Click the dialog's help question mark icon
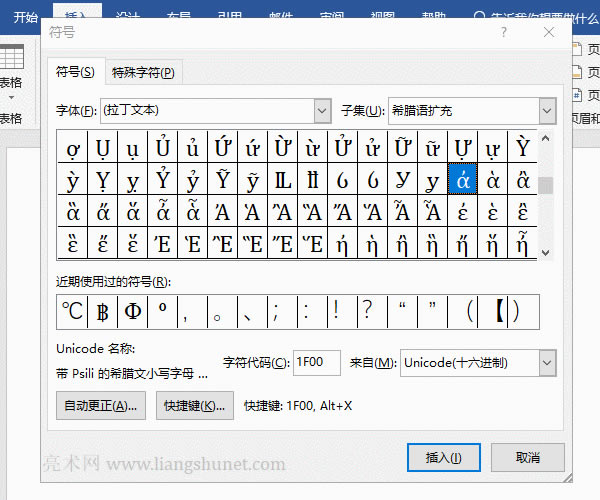600x500 pixels. tap(502, 33)
